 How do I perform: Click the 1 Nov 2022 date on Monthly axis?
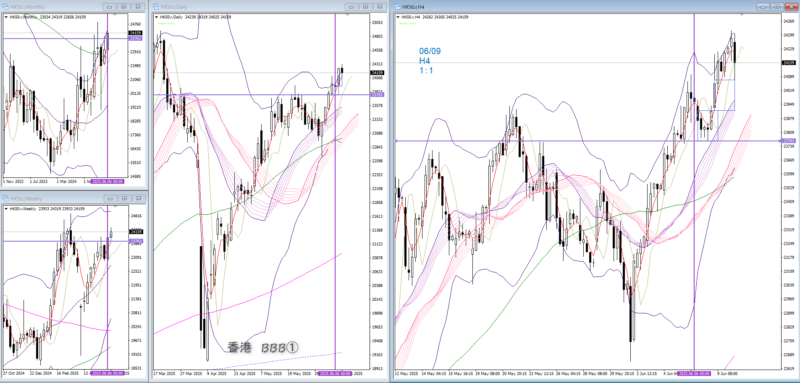point(12,182)
